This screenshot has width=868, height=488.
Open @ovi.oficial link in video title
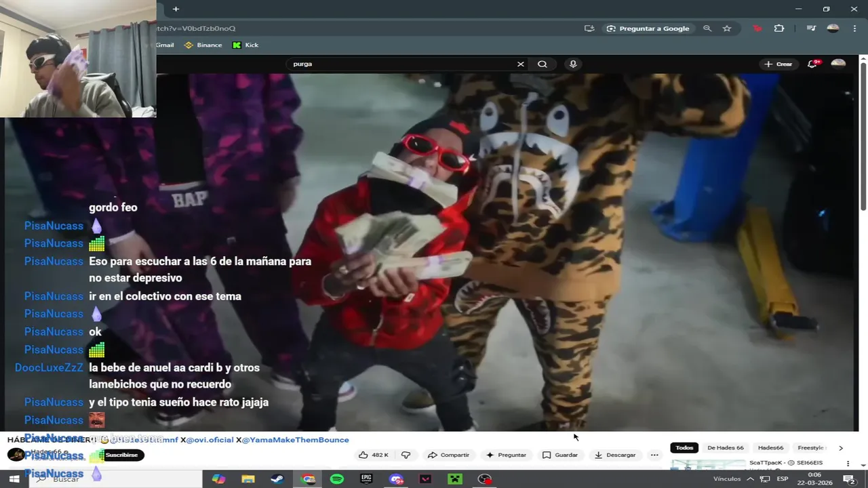click(x=210, y=440)
